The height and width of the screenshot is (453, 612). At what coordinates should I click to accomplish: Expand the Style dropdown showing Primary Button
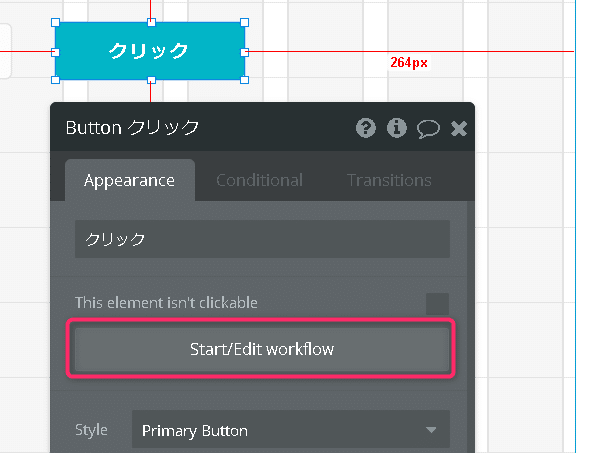(x=290, y=430)
